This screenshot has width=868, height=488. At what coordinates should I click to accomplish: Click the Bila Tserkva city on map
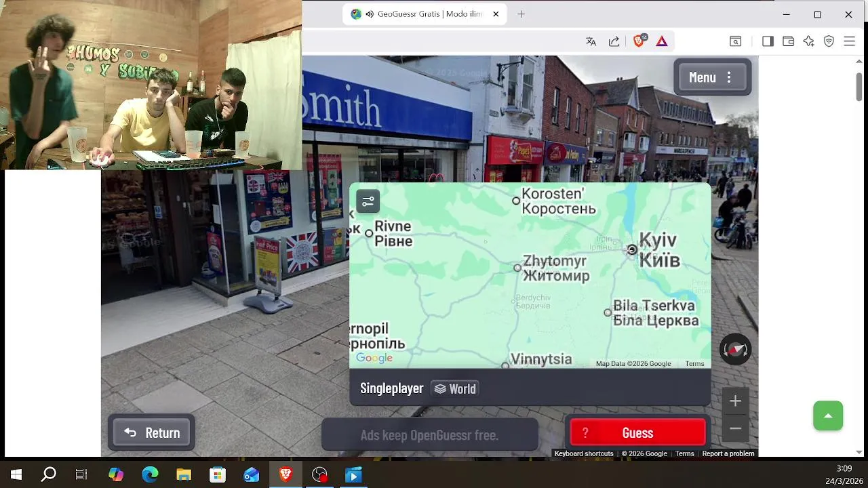tap(608, 312)
